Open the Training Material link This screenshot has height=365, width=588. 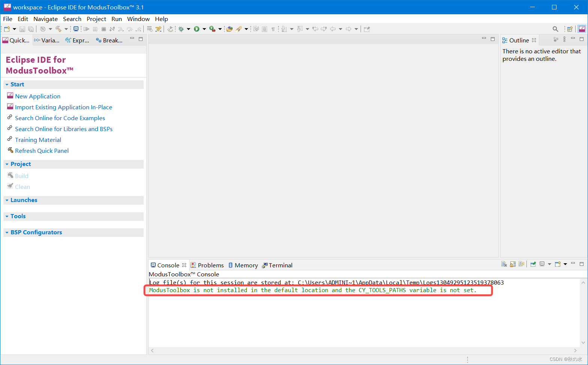click(x=38, y=140)
